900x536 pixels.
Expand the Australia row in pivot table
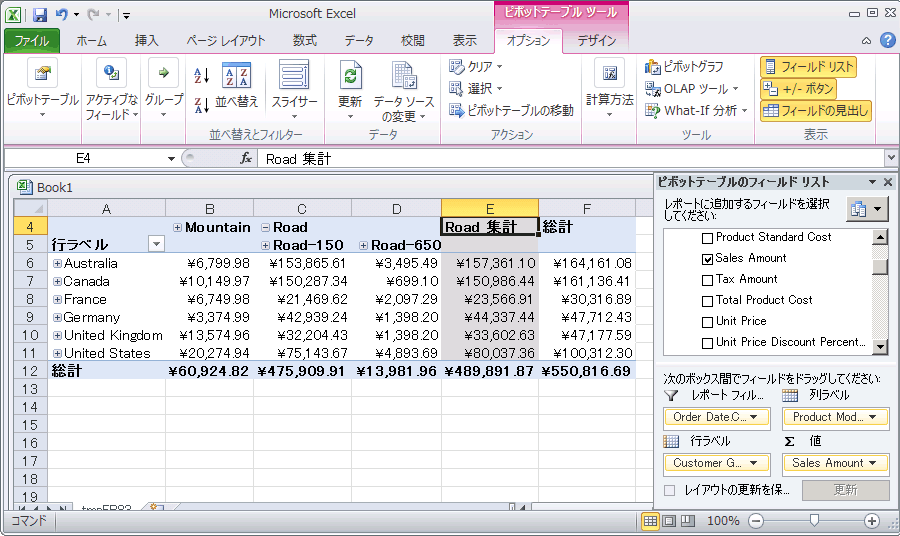[57, 264]
